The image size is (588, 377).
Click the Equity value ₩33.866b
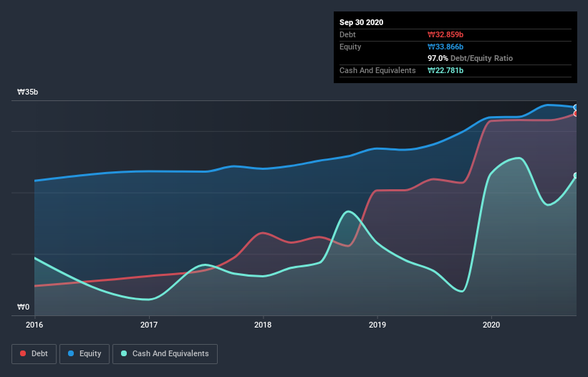pos(445,47)
